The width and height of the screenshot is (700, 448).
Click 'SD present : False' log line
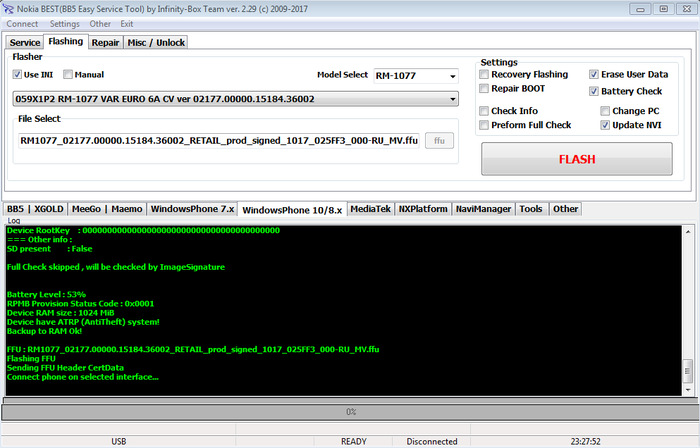50,249
